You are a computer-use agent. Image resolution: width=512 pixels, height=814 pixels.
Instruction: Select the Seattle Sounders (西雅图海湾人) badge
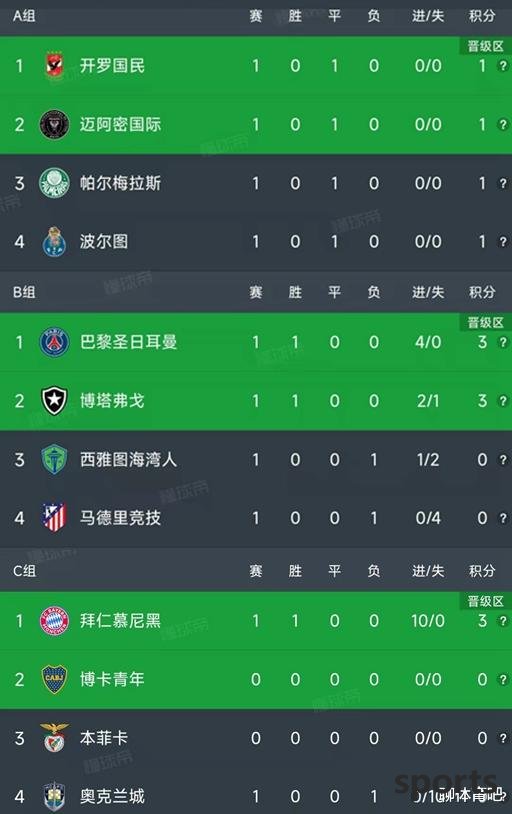click(54, 459)
